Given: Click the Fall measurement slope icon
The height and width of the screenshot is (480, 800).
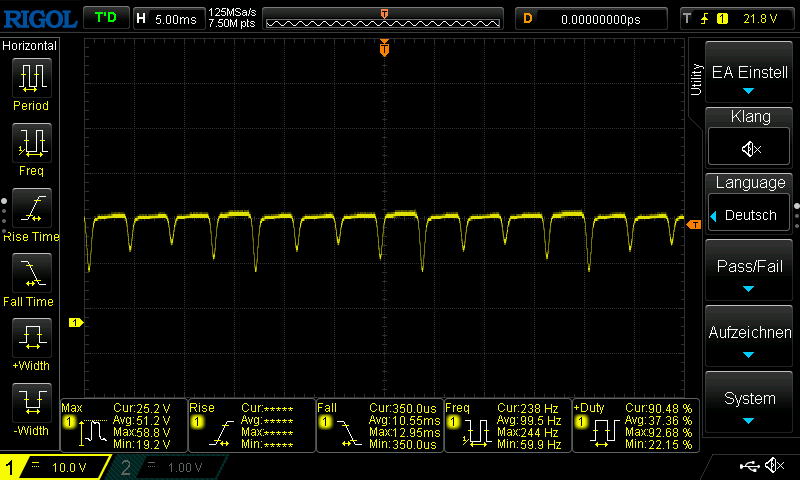Looking at the screenshot, I should point(348,433).
